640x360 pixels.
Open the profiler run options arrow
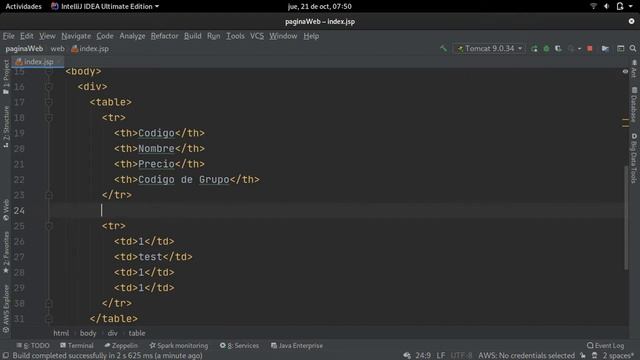(579, 49)
